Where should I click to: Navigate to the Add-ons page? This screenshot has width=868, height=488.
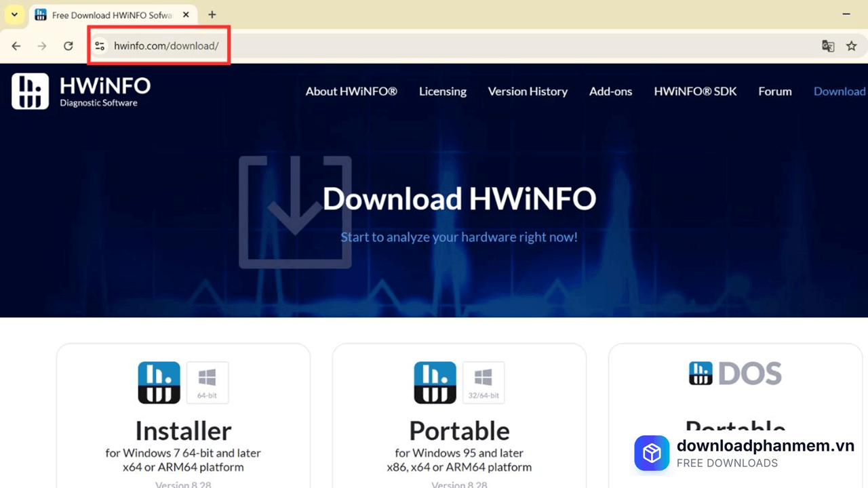coord(610,91)
